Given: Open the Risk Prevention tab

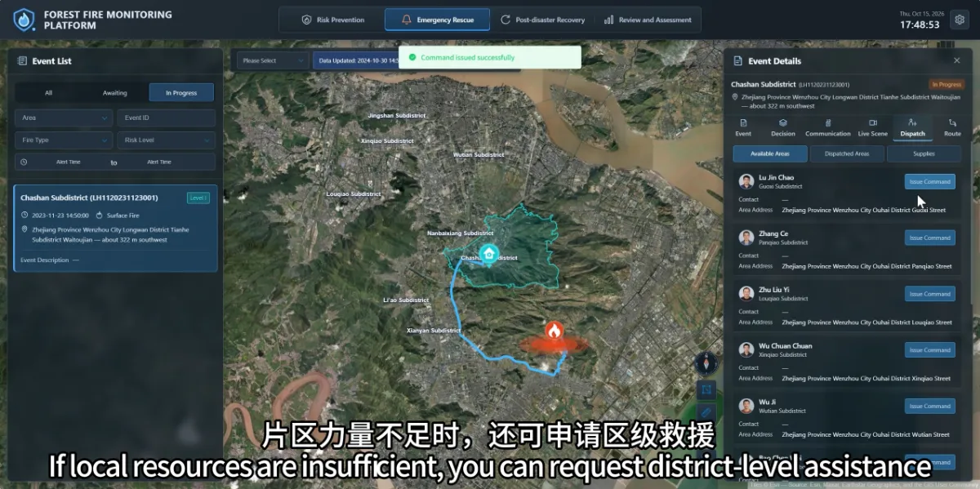Looking at the screenshot, I should pos(332,20).
